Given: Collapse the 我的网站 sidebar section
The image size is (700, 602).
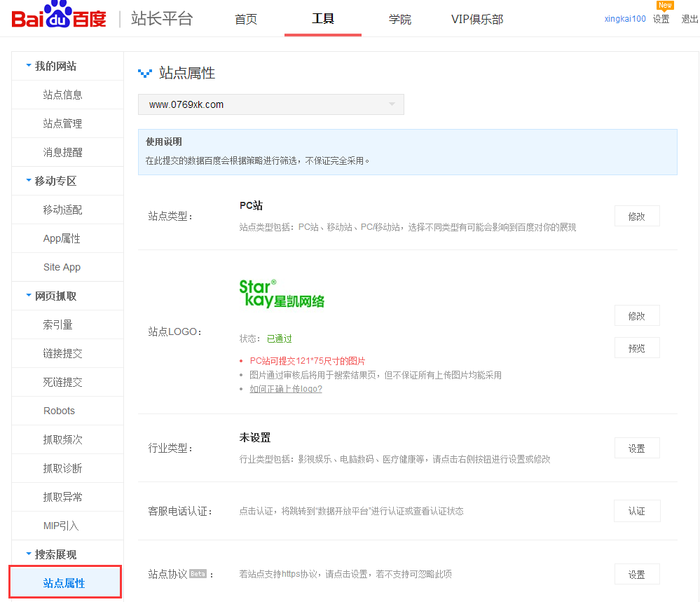Looking at the screenshot, I should pos(50,66).
